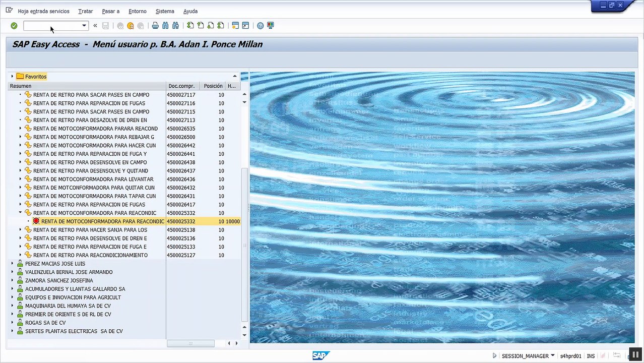Click the green Enter checkmark icon
Image resolution: width=644 pixels, height=363 pixels.
pyautogui.click(x=14, y=26)
